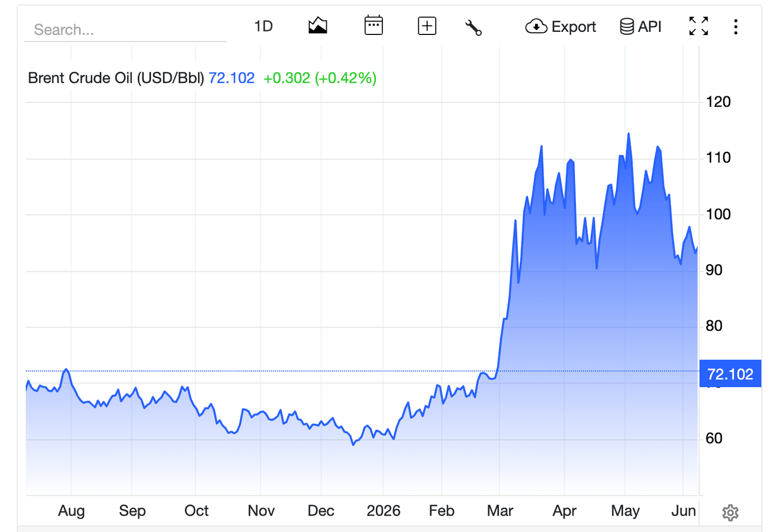770x532 pixels.
Task: Click the Aug label on time axis
Action: [x=71, y=510]
